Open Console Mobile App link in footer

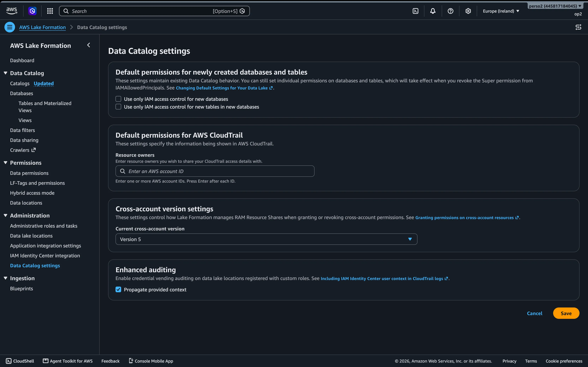click(151, 361)
